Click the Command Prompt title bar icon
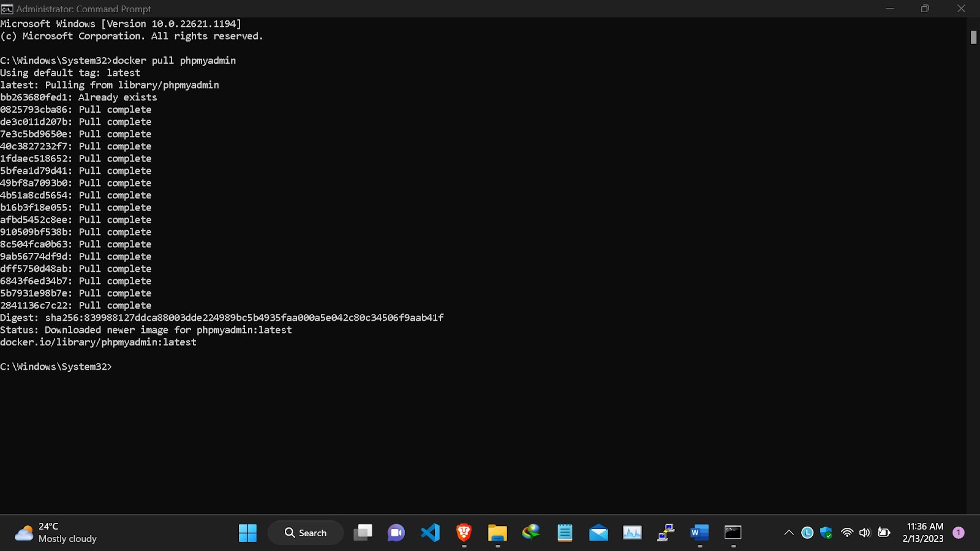980x551 pixels. coord(7,9)
